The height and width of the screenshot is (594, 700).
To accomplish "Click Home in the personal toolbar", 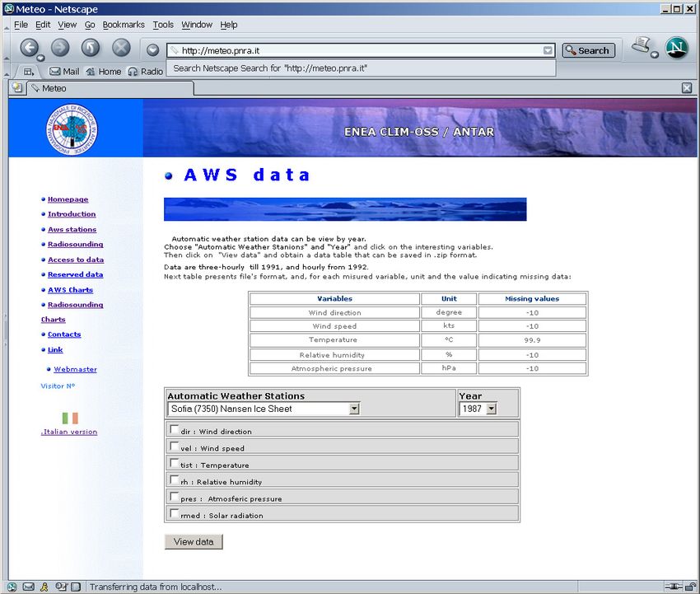I will pos(103,72).
